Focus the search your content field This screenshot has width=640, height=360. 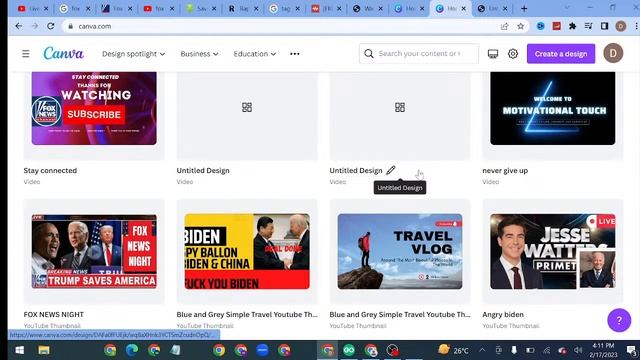coord(419,53)
